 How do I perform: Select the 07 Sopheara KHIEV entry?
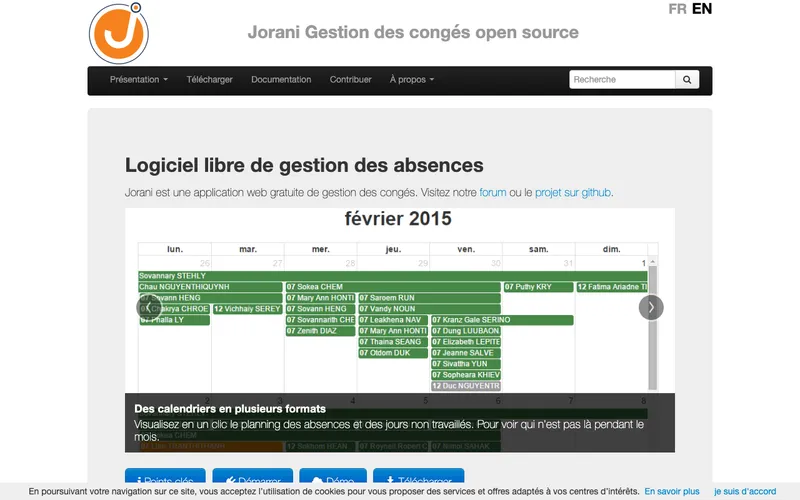tap(466, 375)
